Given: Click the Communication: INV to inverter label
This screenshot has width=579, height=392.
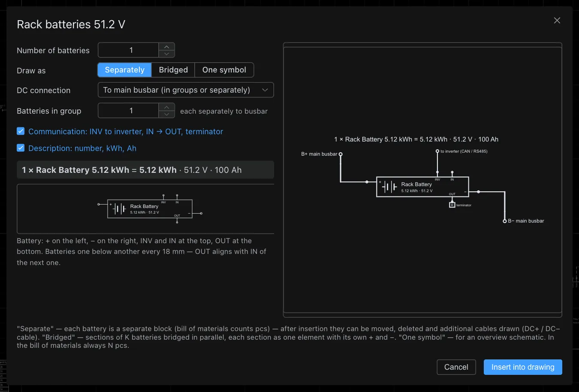Looking at the screenshot, I should 126,132.
